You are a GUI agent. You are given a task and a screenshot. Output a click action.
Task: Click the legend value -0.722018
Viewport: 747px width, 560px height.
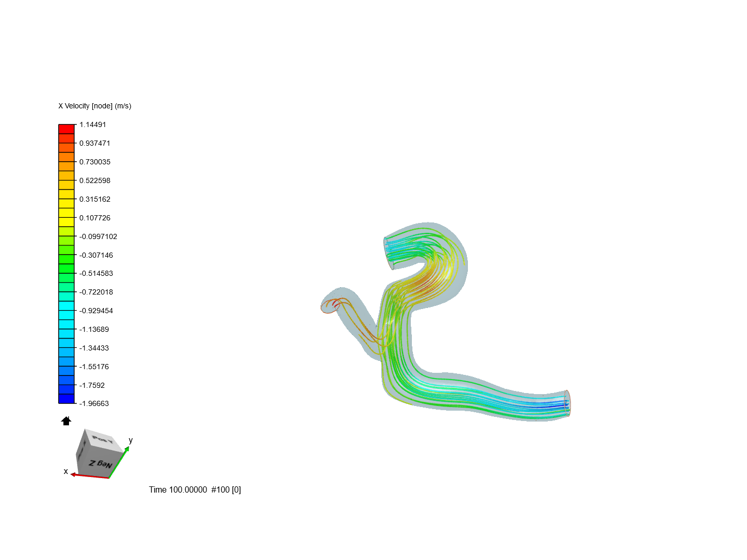96,292
